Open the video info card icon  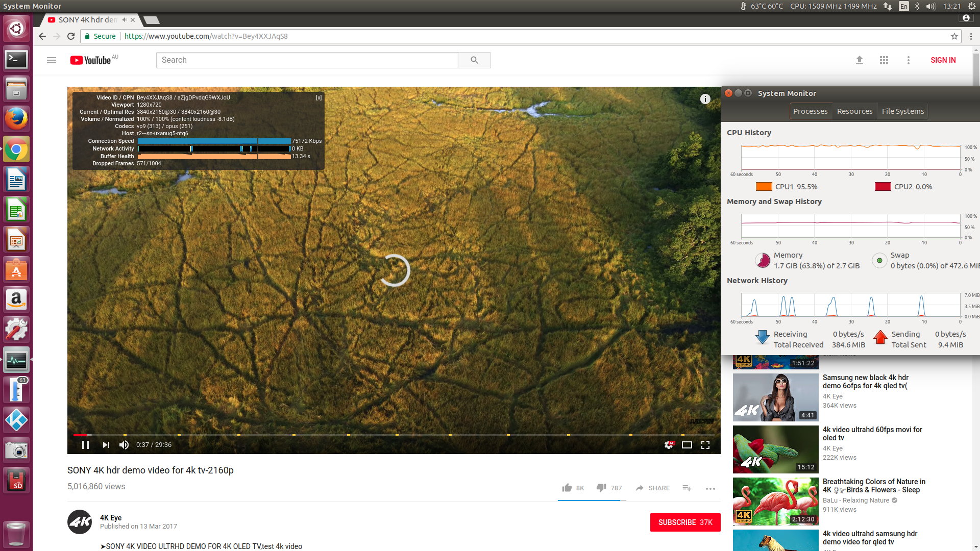tap(705, 99)
